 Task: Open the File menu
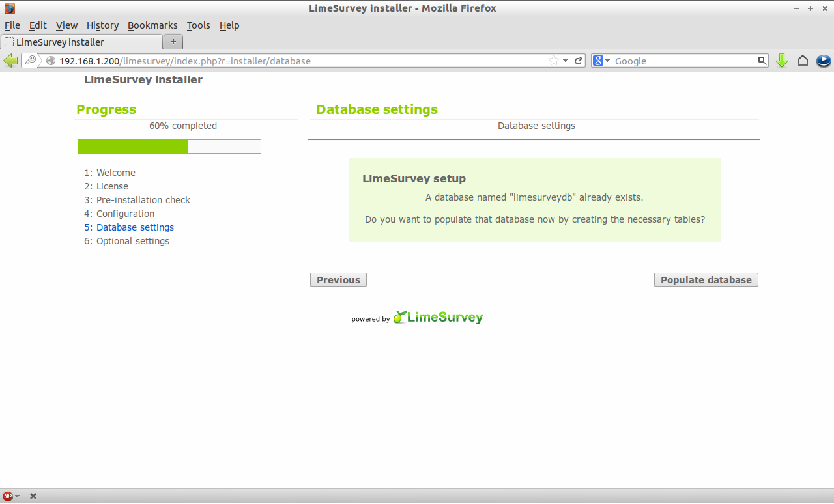tap(12, 25)
